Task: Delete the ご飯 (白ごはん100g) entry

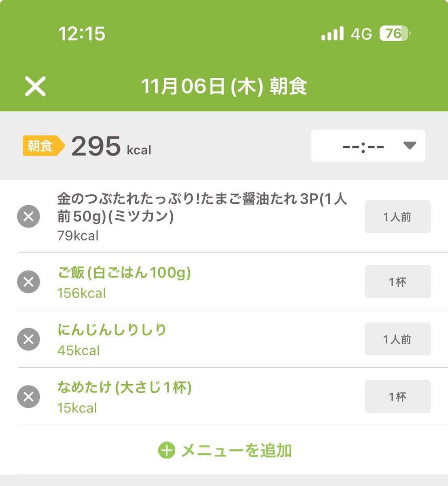Action: tap(29, 281)
